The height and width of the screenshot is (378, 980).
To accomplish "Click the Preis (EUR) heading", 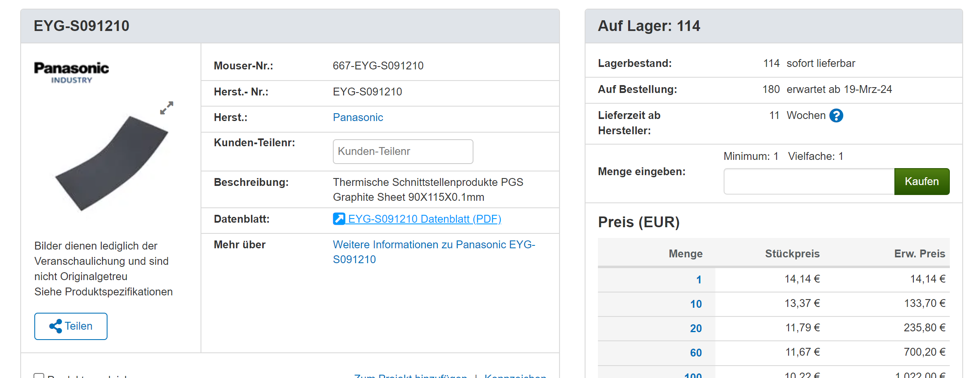I will 639,222.
